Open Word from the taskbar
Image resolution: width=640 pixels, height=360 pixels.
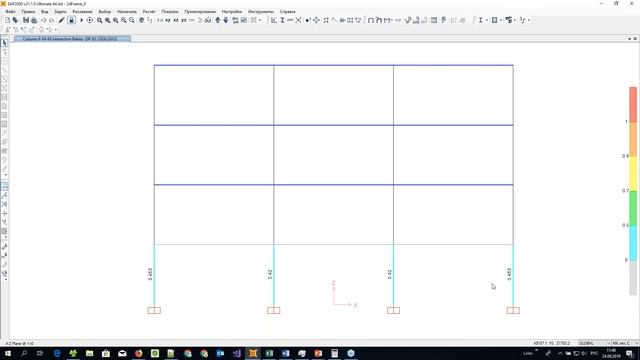click(285, 353)
